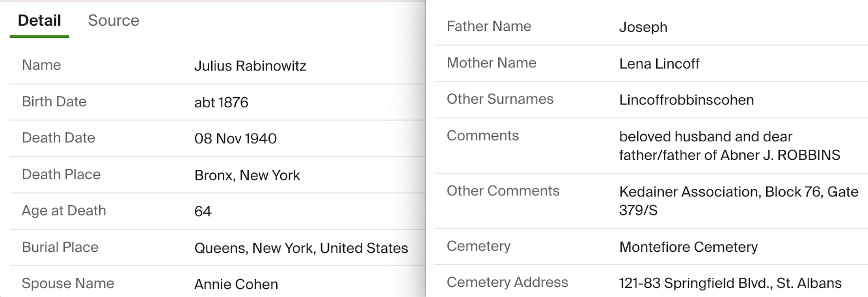868x297 pixels.
Task: Click the name Julius Rabinowitz
Action: pos(250,66)
